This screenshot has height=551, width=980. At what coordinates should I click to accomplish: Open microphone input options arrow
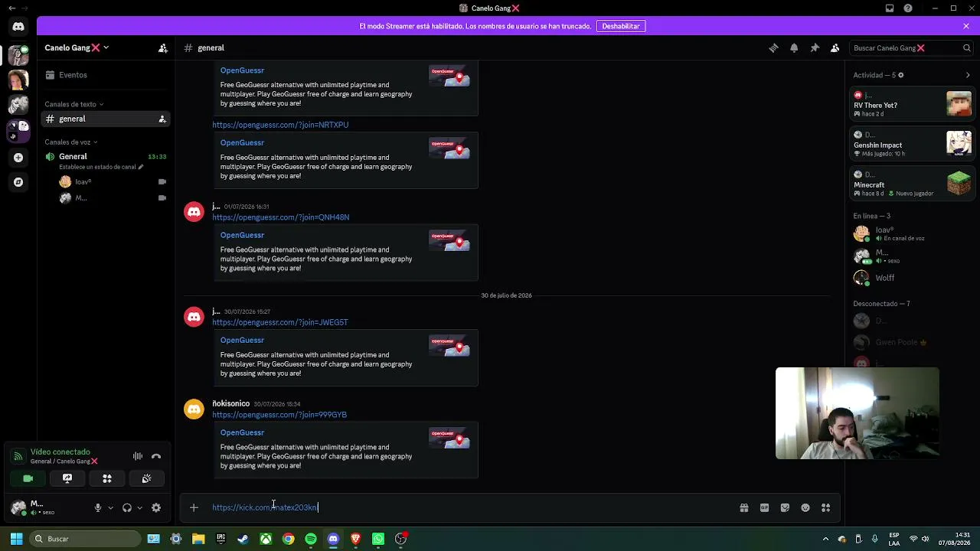point(110,508)
